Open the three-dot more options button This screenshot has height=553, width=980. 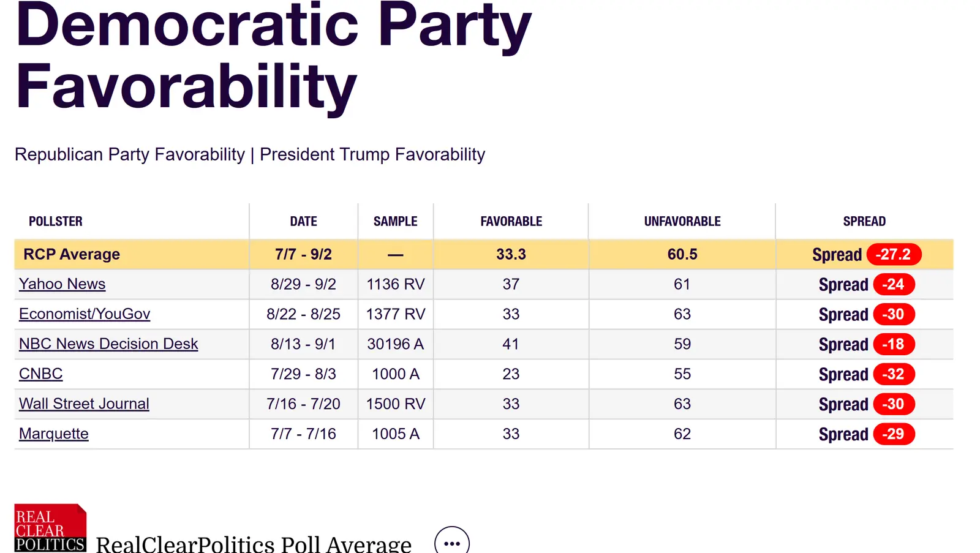click(452, 542)
